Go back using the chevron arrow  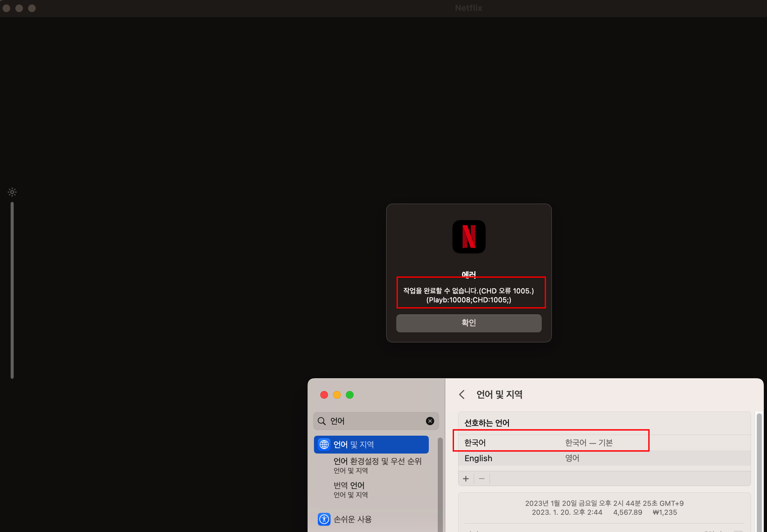coord(462,394)
